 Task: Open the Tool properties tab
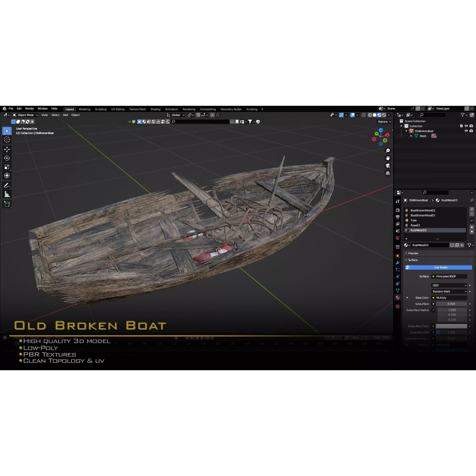pos(398,201)
